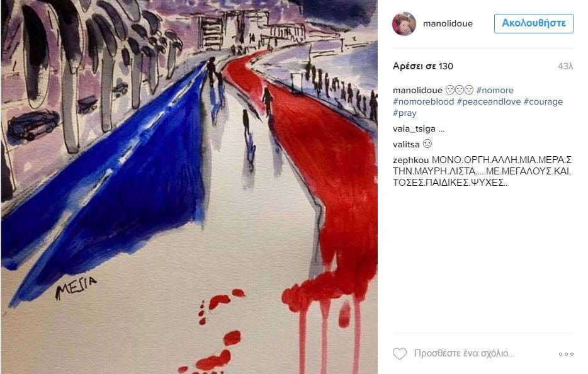588x374 pixels.
Task: Open commenter vaia_tsiga's profile
Action: 414,129
